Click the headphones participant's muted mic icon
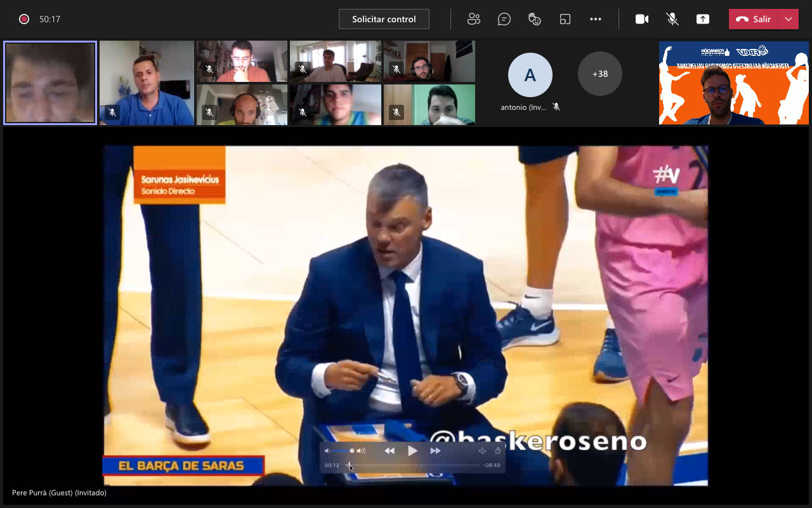The height and width of the screenshot is (508, 812). [x=209, y=112]
